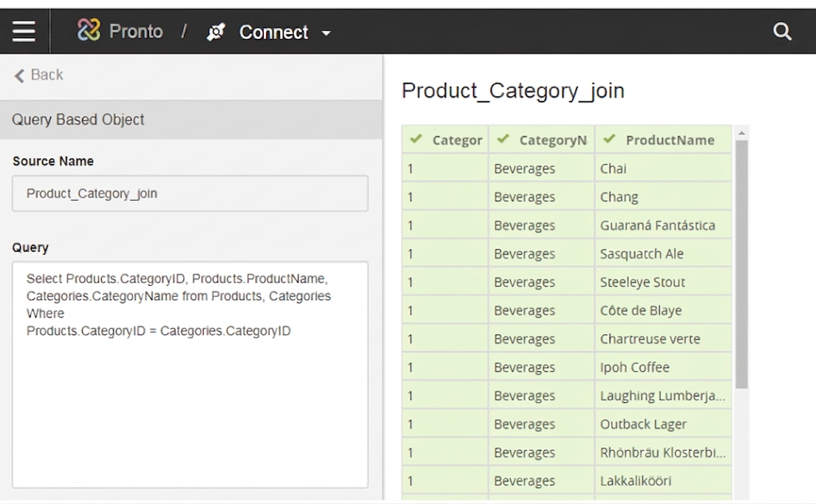Focus the Source Name input field
816x504 pixels.
click(190, 193)
